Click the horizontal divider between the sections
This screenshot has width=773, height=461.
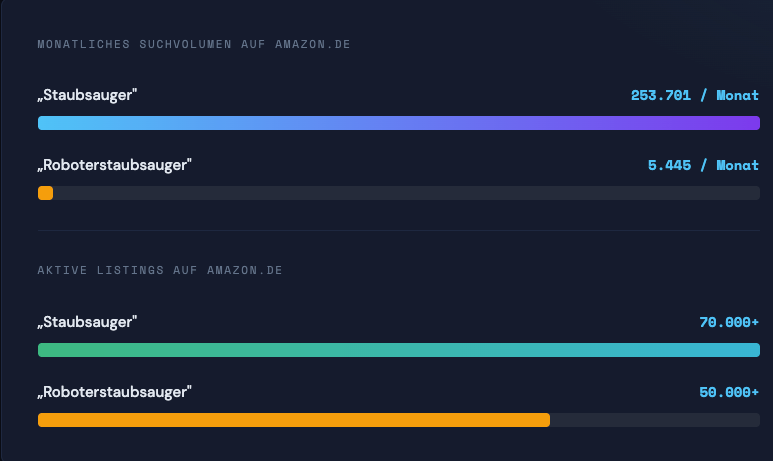tap(398, 231)
